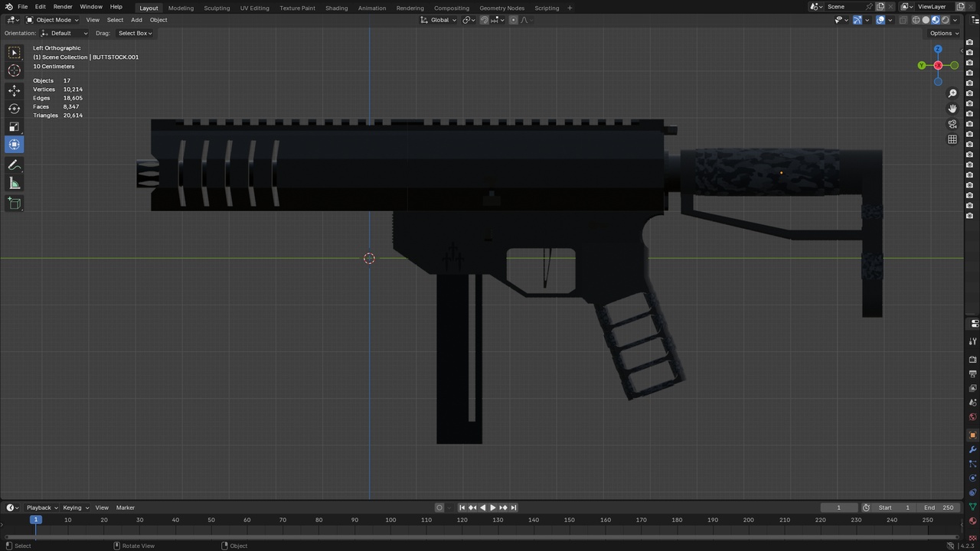Switch to rendered shading
This screenshot has width=980, height=551.
tap(946, 20)
